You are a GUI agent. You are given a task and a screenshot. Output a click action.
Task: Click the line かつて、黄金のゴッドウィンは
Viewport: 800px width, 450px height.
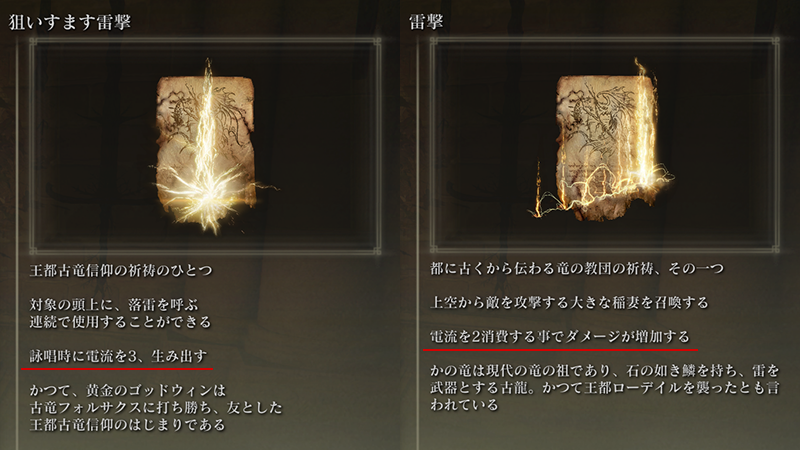[128, 390]
